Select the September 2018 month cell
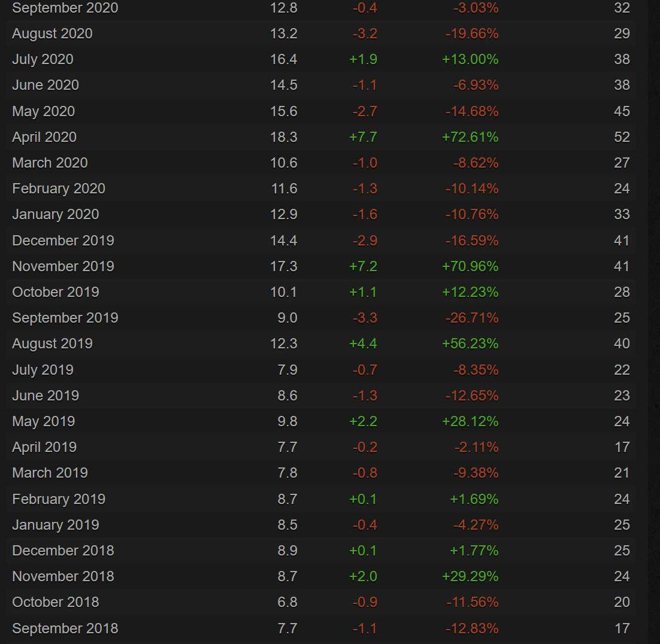660x644 pixels. click(x=65, y=628)
